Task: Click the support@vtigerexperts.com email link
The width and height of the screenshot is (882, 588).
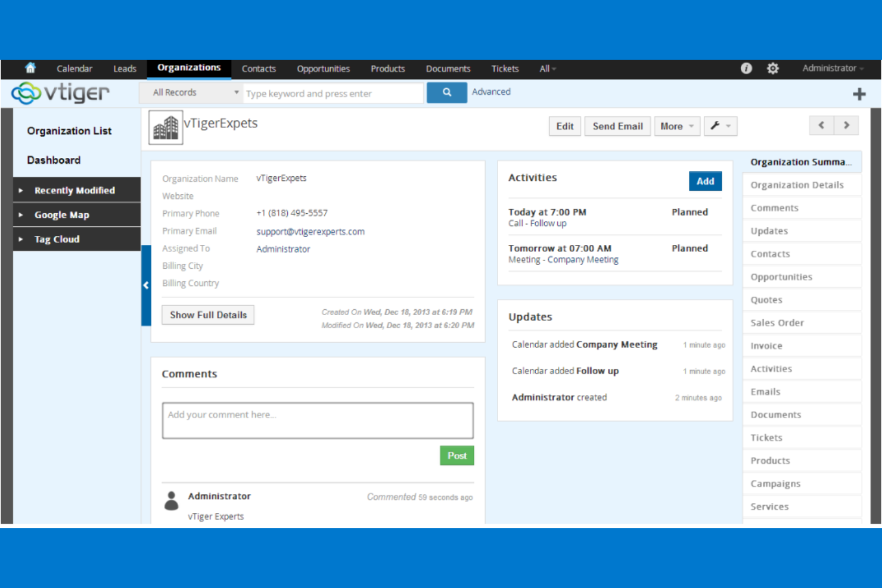Action: [x=310, y=231]
